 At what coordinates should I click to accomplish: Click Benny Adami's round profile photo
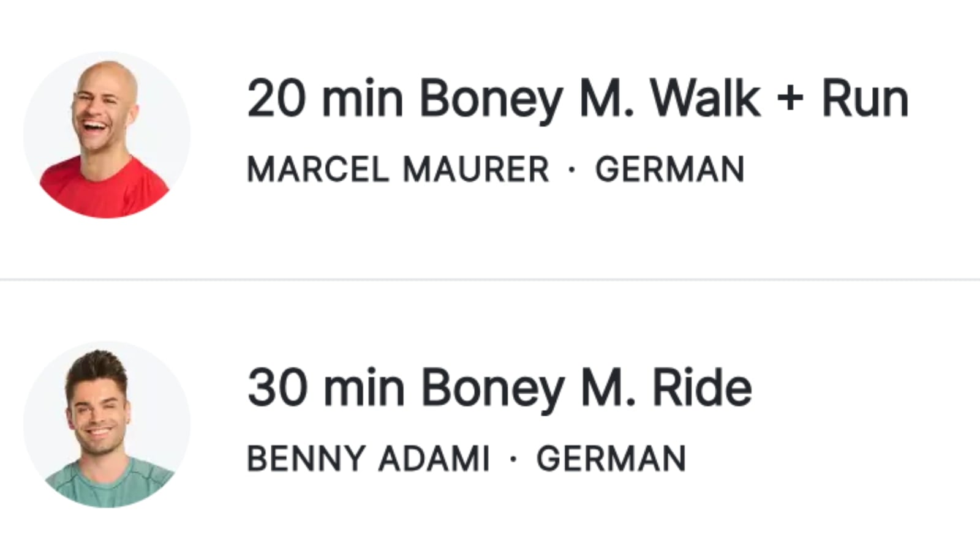(x=107, y=424)
